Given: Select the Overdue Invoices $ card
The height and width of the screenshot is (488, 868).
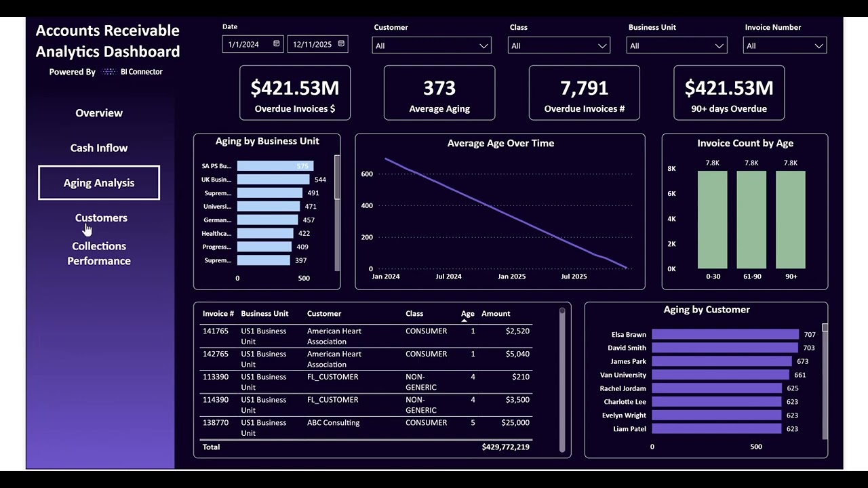Looking at the screenshot, I should pos(295,93).
